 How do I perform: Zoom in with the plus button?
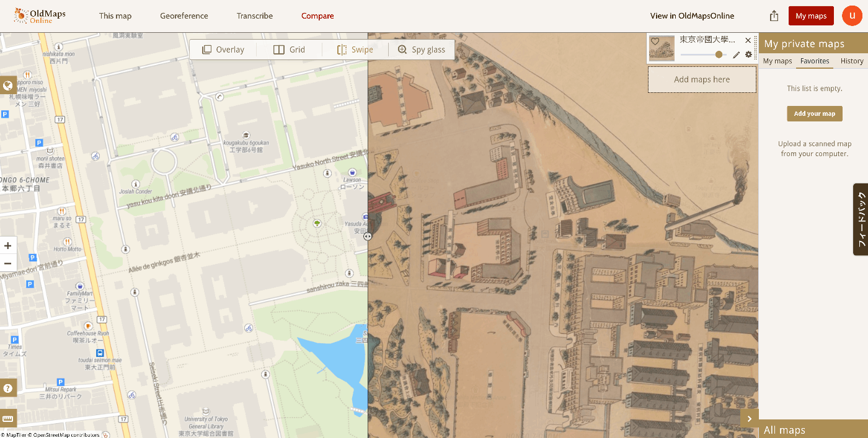(x=8, y=246)
